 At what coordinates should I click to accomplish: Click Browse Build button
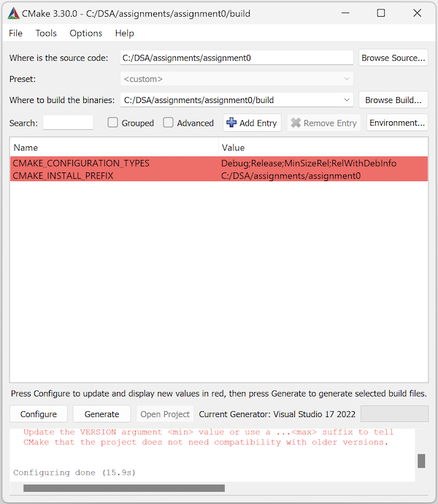(393, 100)
